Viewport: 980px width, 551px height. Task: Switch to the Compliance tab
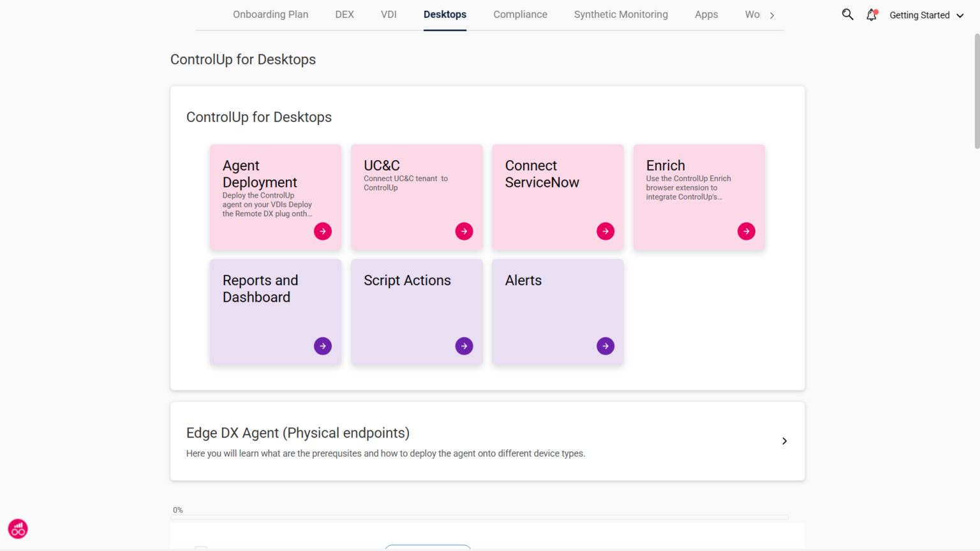[520, 14]
